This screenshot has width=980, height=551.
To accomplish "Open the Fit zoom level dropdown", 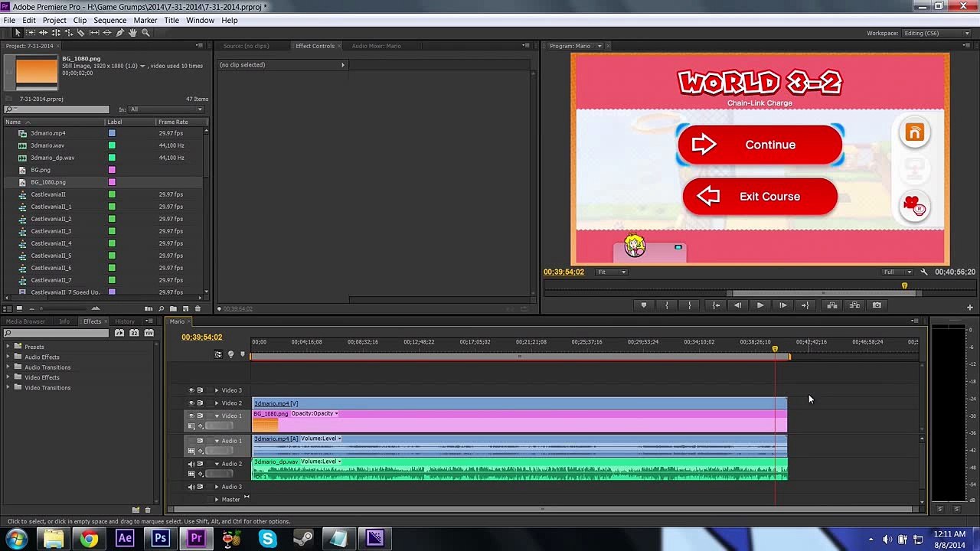I will [x=612, y=272].
